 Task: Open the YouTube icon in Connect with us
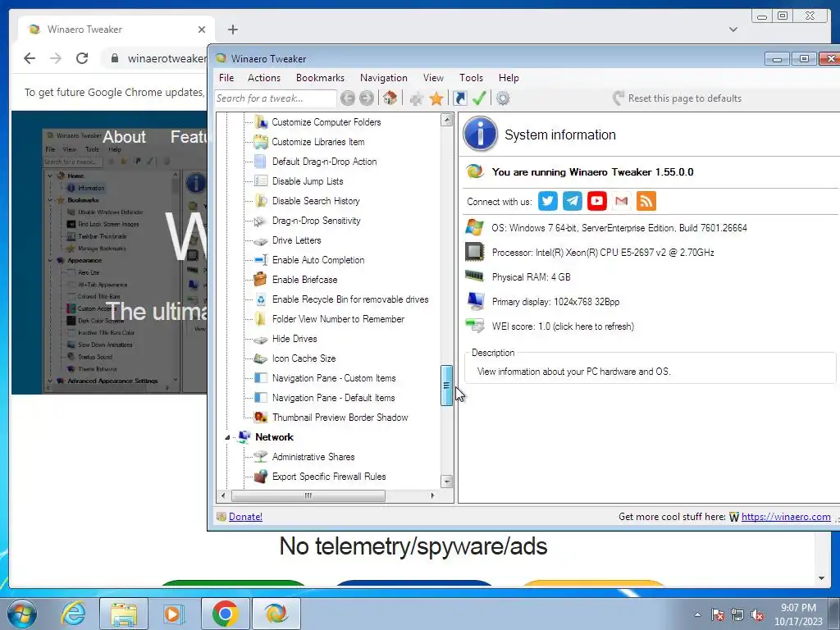pos(597,201)
